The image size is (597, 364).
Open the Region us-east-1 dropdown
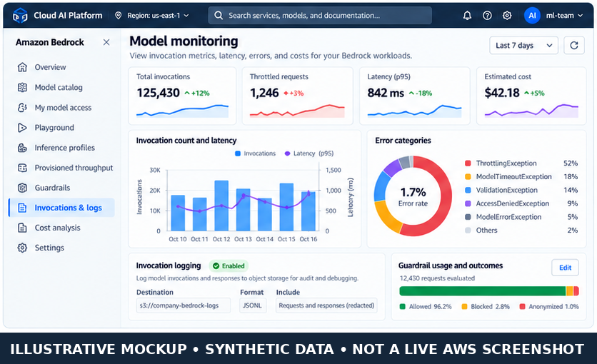(x=152, y=16)
